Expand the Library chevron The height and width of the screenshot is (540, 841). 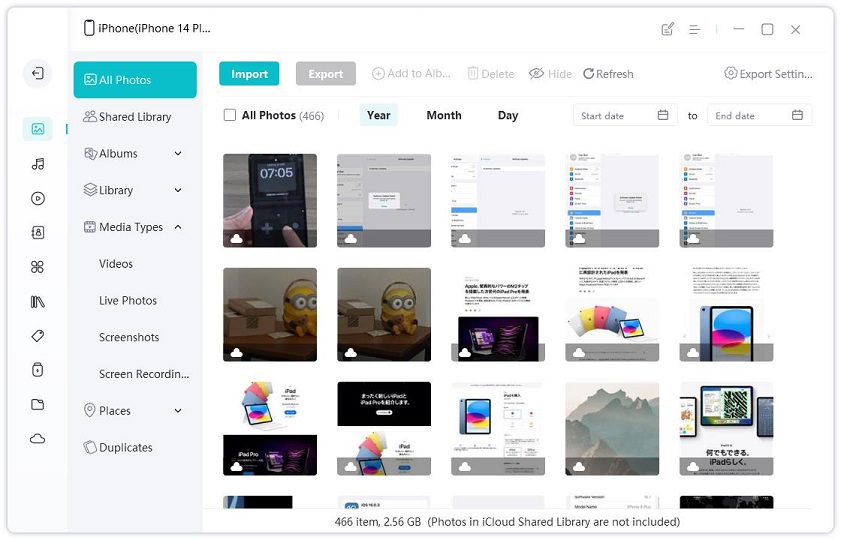click(178, 190)
